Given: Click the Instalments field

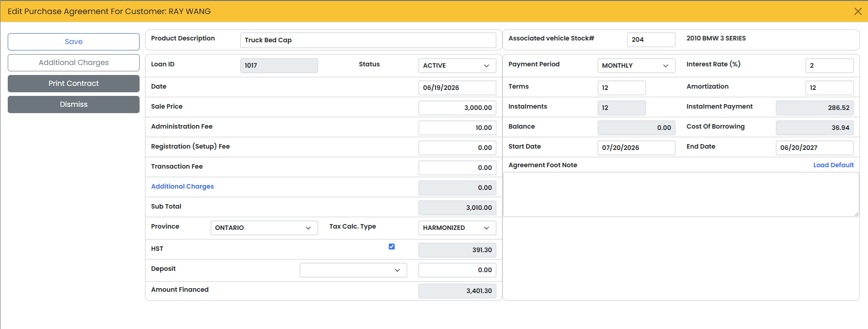Looking at the screenshot, I should pyautogui.click(x=622, y=108).
